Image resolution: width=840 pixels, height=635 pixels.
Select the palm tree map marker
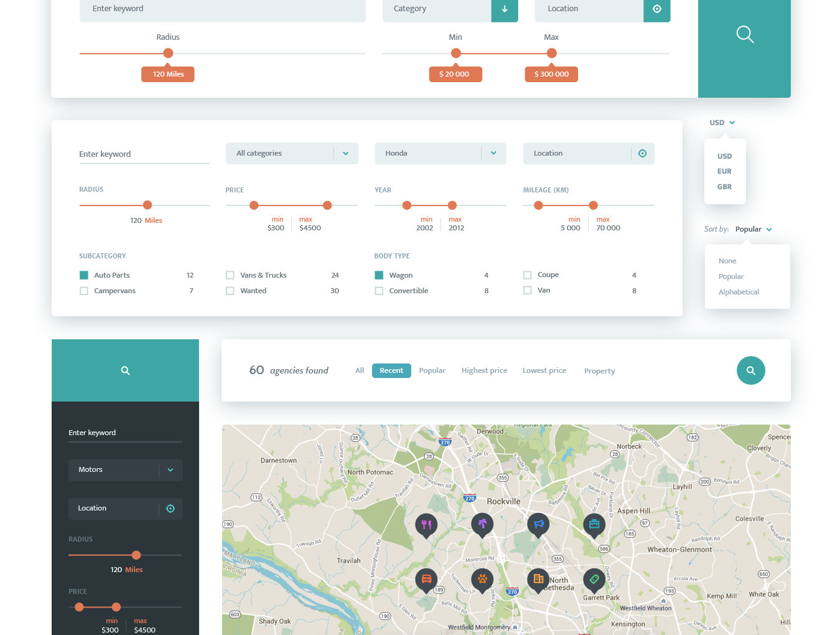(x=482, y=524)
